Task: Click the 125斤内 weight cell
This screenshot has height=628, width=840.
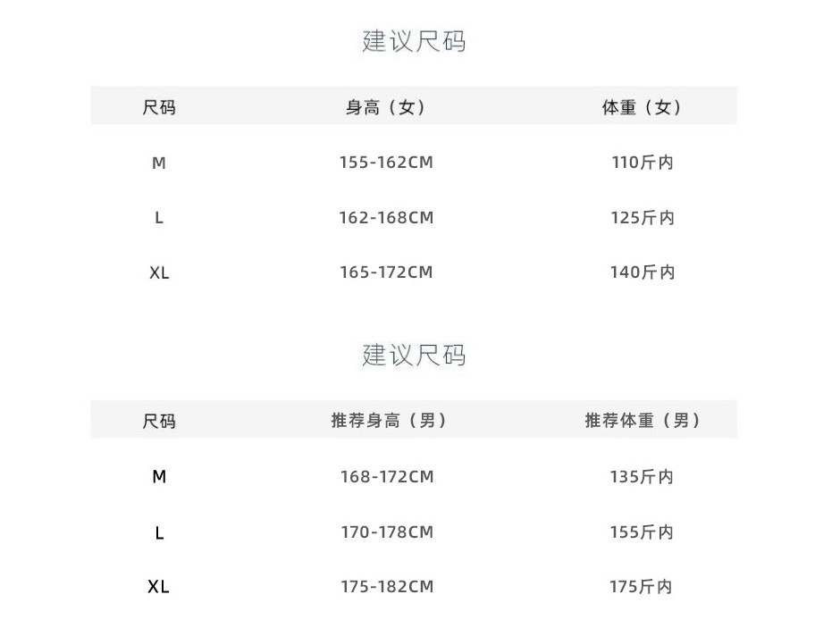Action: click(643, 218)
